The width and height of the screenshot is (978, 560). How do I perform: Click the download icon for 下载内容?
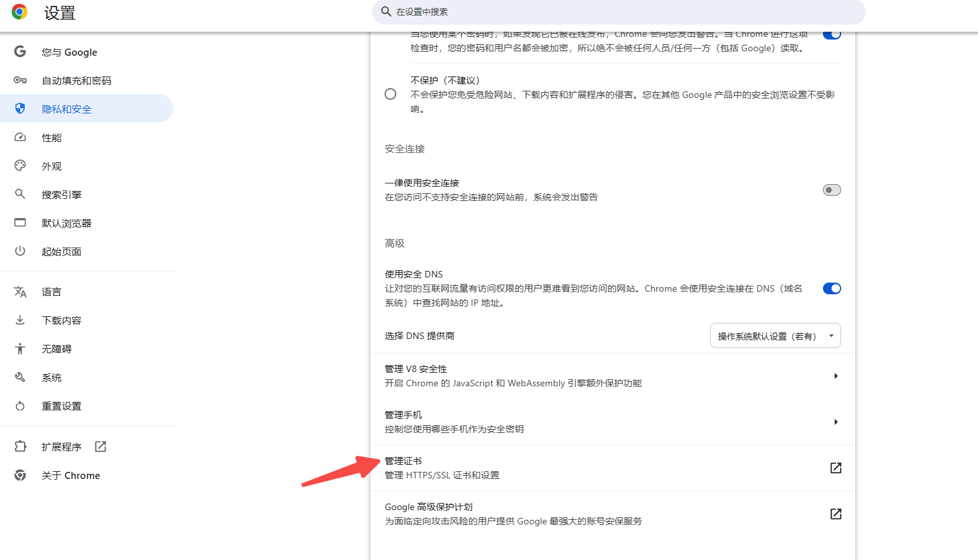(20, 320)
